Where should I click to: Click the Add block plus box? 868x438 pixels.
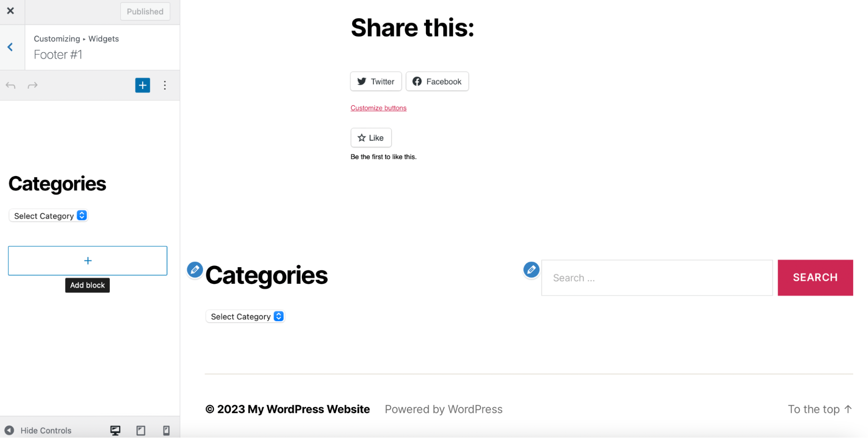[x=88, y=261]
